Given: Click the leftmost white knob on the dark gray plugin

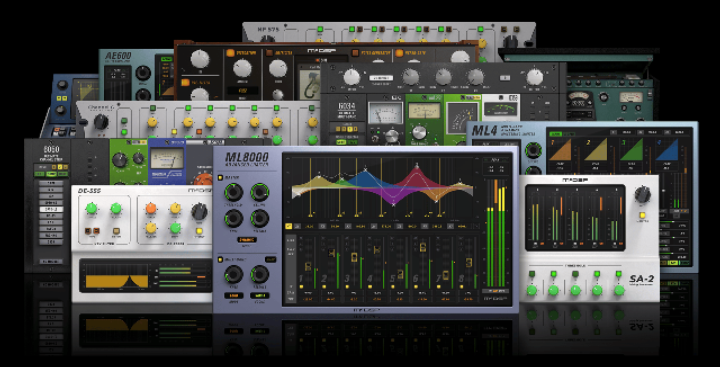Looking at the screenshot, I should [x=351, y=77].
